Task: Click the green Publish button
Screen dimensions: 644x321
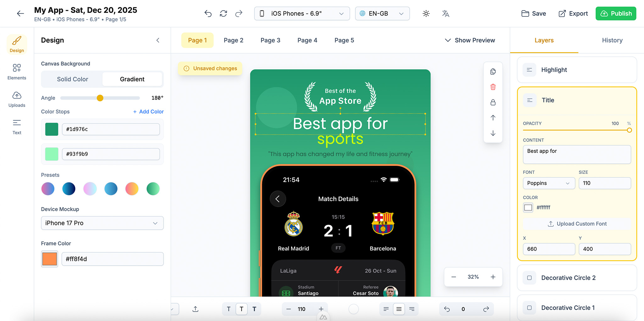Action: coord(616,14)
